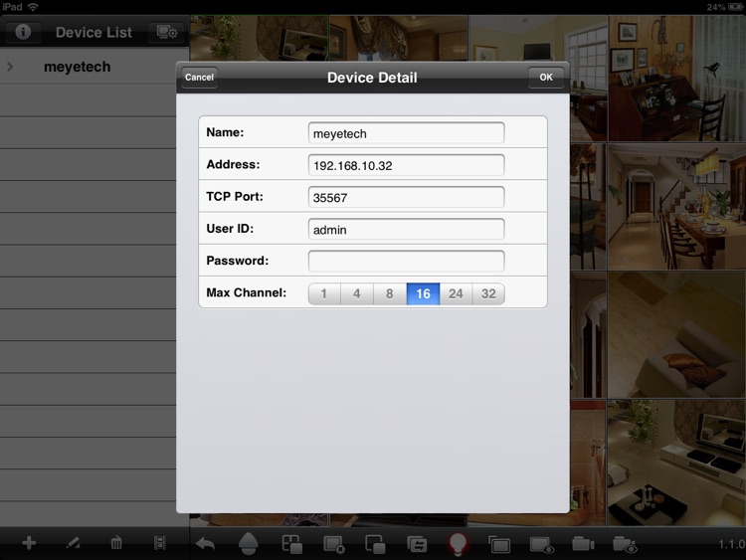Set Max Channel to 4
The image size is (746, 560).
tap(357, 293)
